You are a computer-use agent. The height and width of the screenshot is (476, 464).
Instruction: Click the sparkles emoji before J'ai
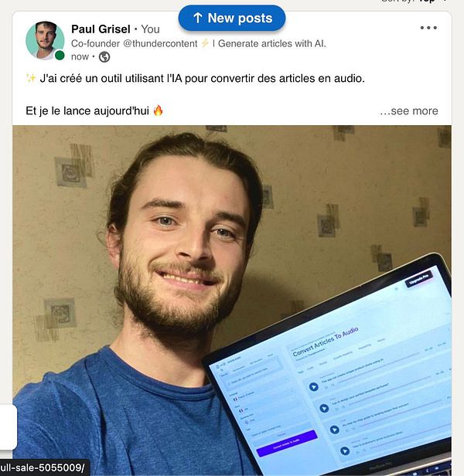(x=31, y=78)
